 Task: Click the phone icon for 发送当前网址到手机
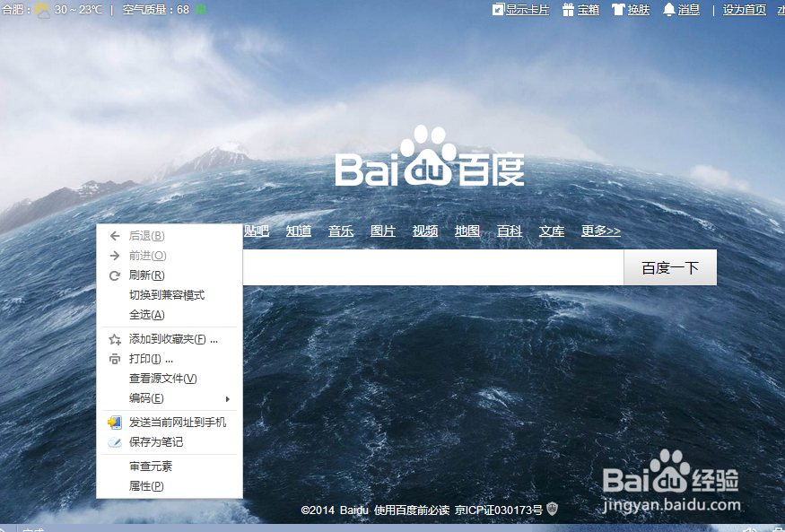coord(113,422)
